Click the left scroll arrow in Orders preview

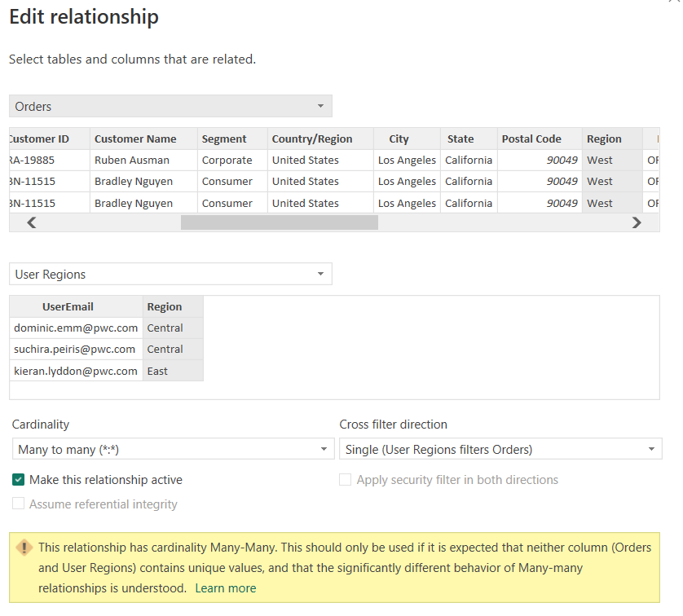pos(32,222)
